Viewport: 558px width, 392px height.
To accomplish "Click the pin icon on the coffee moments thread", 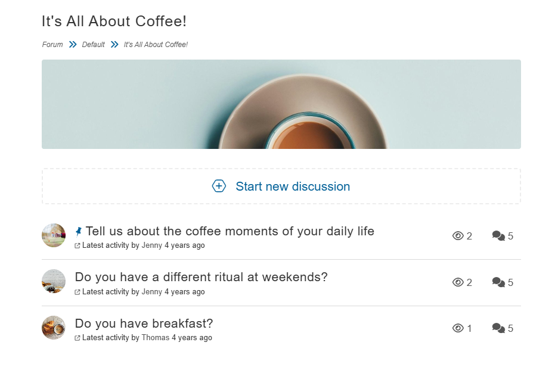I will [79, 232].
